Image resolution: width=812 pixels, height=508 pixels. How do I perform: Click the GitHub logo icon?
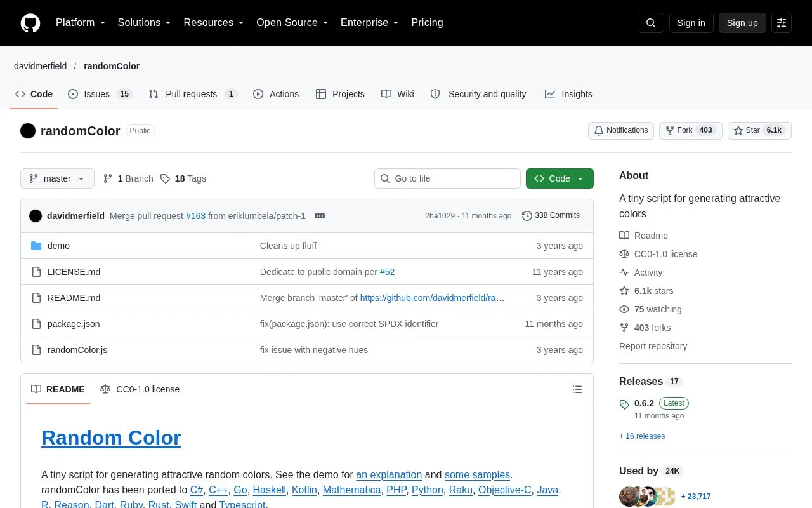click(x=30, y=23)
